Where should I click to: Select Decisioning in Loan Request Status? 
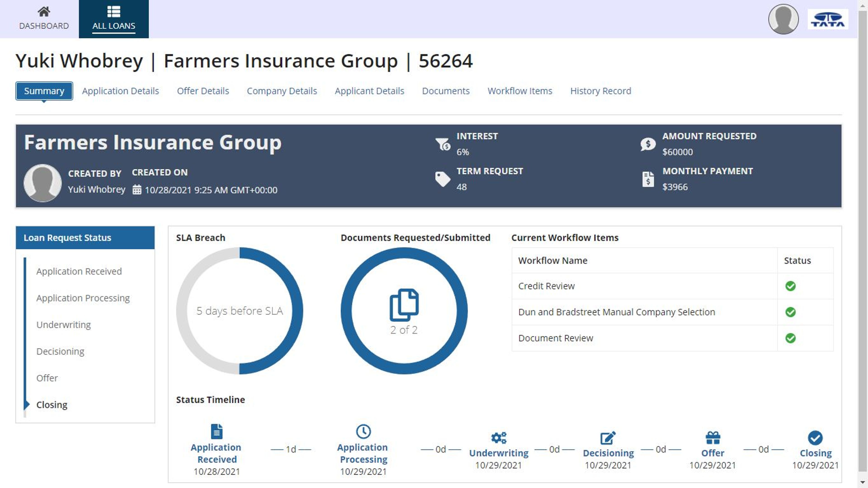coord(60,351)
